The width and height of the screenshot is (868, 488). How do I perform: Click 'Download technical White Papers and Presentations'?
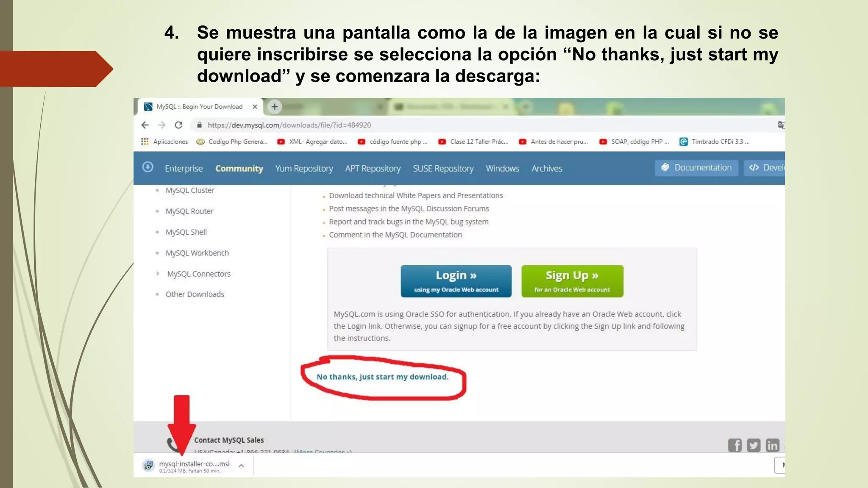416,195
